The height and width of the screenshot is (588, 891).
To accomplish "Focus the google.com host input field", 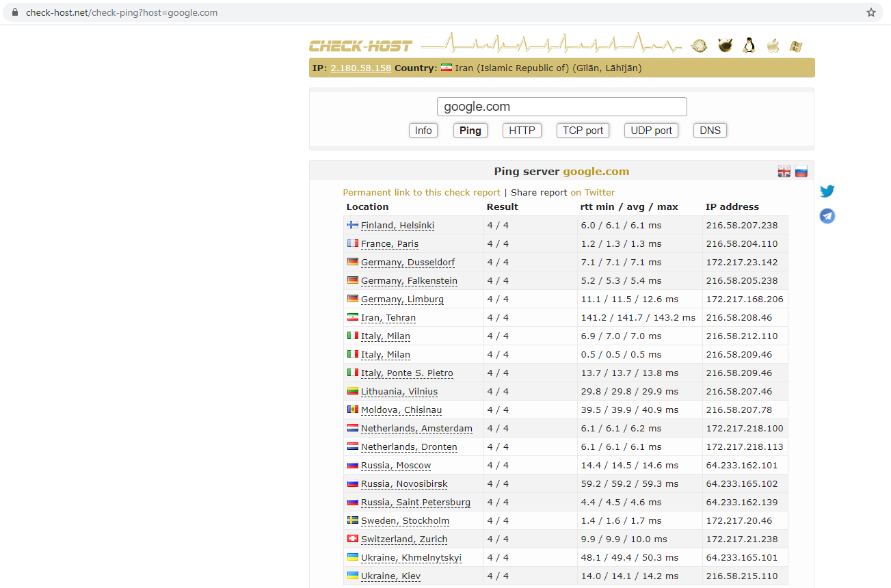I will coord(561,107).
